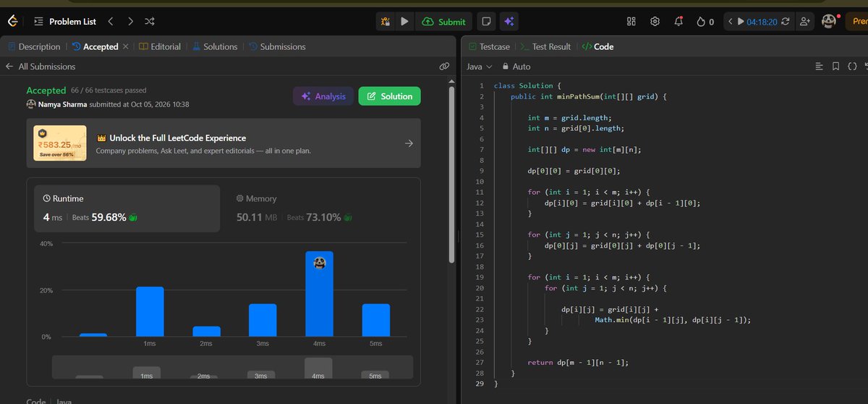This screenshot has height=404, width=868.
Task: Submit the solution
Action: coord(443,22)
